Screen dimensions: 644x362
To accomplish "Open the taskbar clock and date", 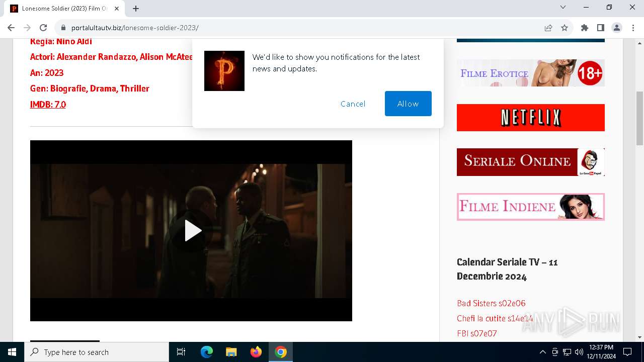I will click(602, 352).
